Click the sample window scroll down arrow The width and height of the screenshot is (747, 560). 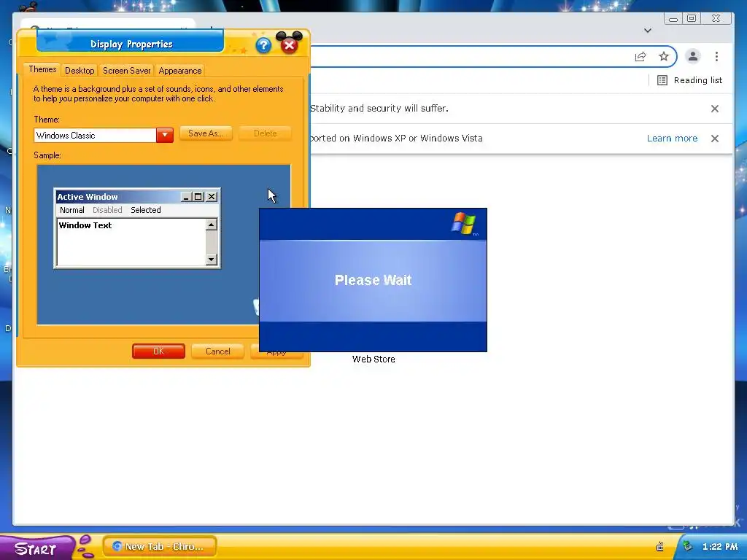(x=212, y=260)
